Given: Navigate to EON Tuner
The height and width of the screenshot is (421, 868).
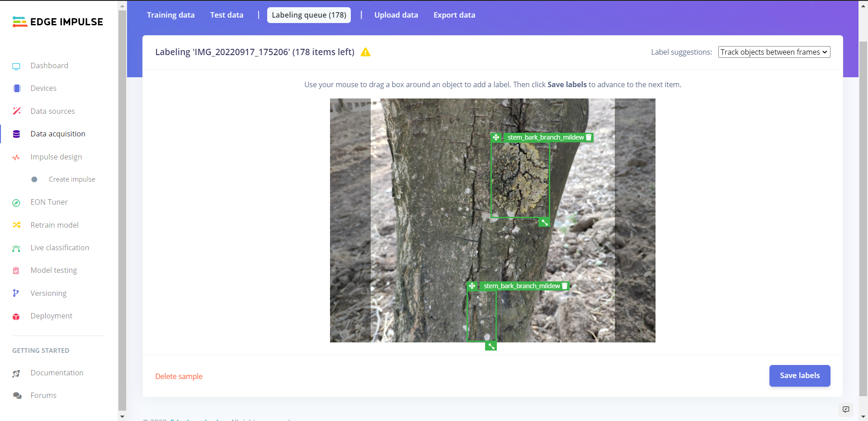Looking at the screenshot, I should click(x=49, y=202).
